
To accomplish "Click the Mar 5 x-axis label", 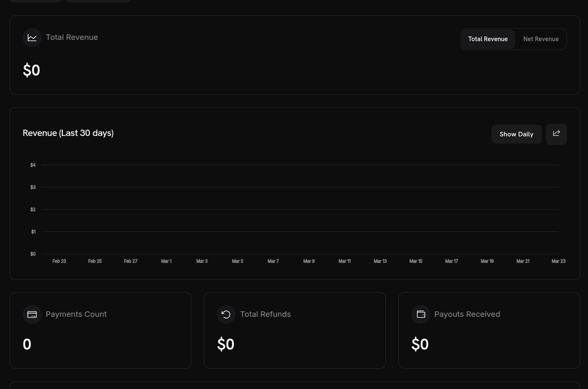I will (237, 261).
